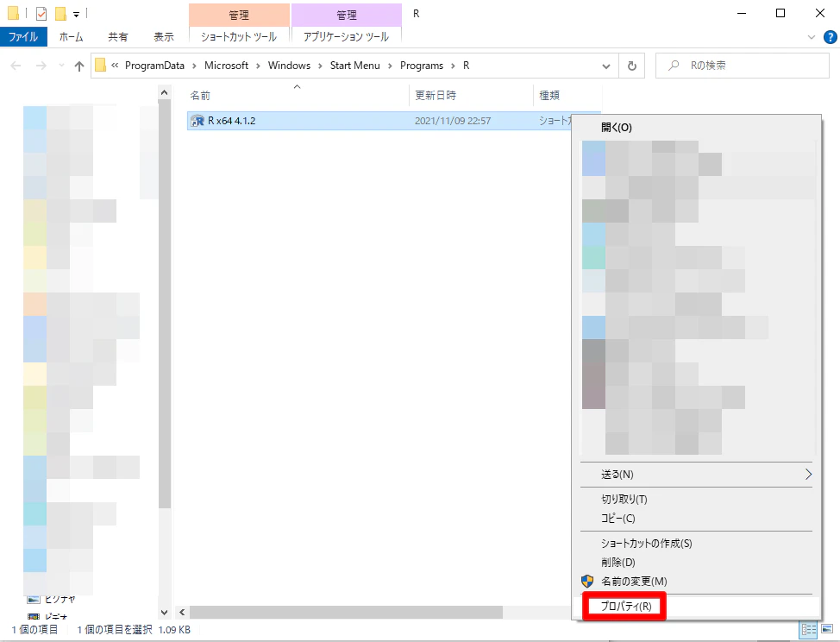840x642 pixels.
Task: Switch to the 共有 ribbon tab
Action: click(117, 36)
